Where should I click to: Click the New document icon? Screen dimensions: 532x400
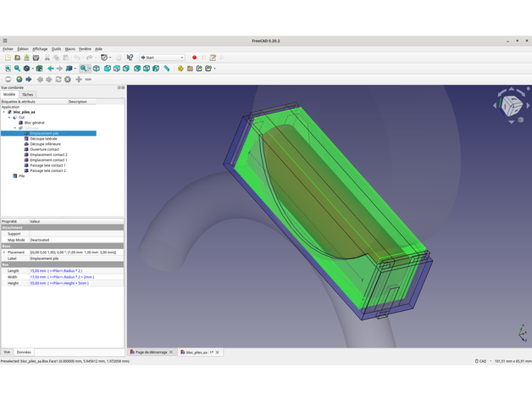[8, 58]
